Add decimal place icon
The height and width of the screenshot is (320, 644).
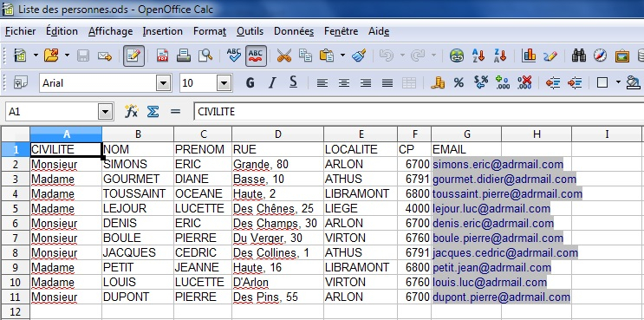click(x=503, y=82)
